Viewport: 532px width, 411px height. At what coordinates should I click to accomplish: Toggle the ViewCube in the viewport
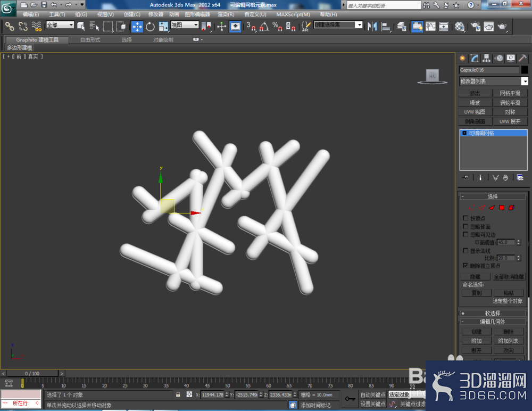point(432,77)
